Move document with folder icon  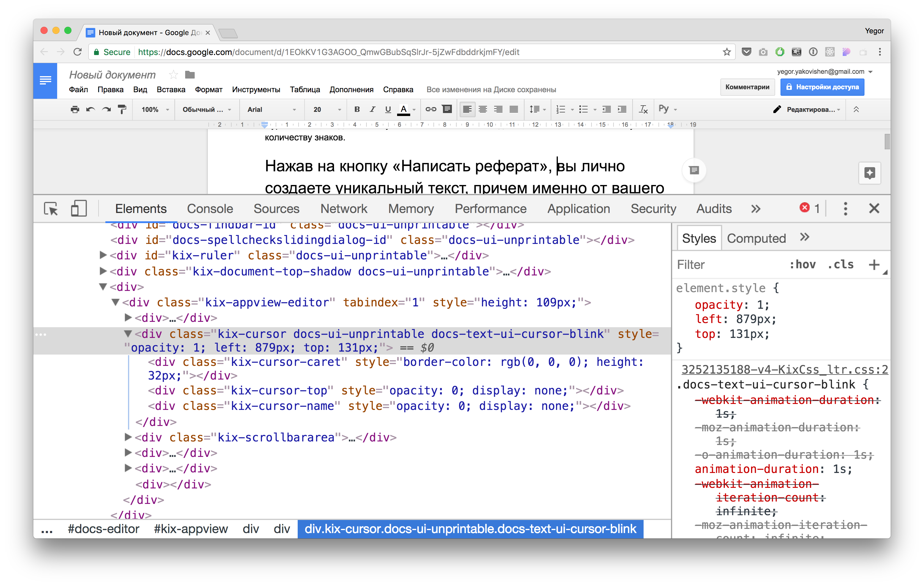click(190, 74)
